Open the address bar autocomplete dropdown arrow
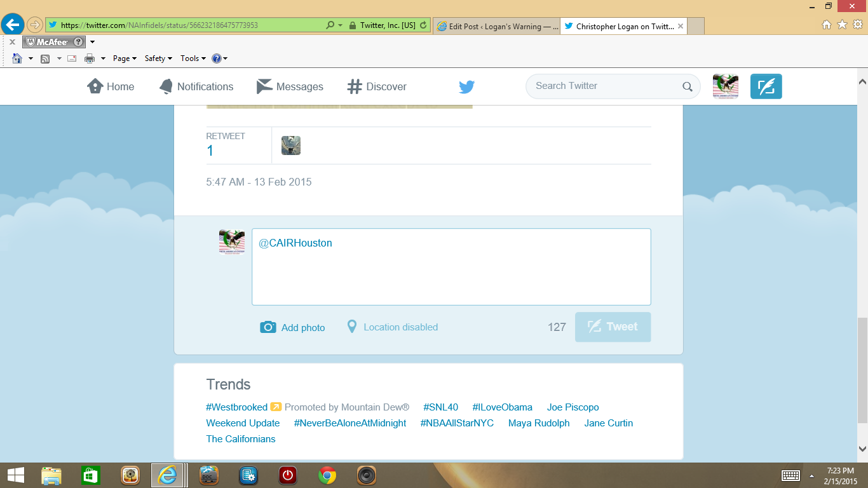The width and height of the screenshot is (868, 488). (339, 26)
